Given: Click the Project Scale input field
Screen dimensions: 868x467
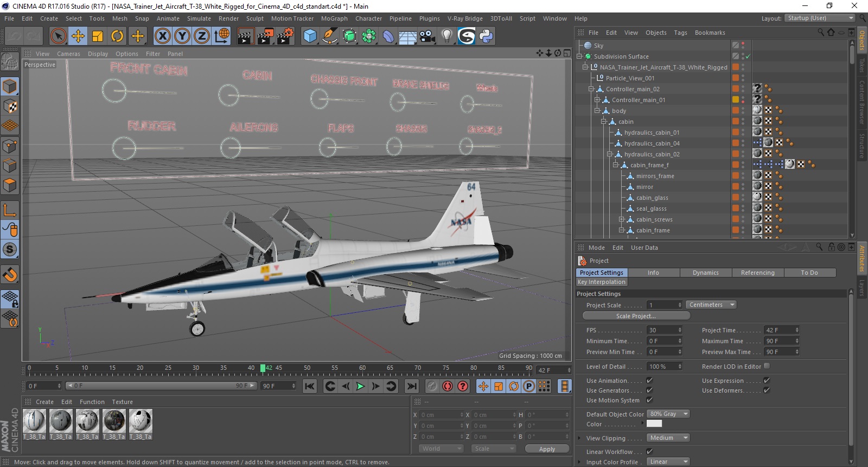Looking at the screenshot, I should [x=665, y=305].
